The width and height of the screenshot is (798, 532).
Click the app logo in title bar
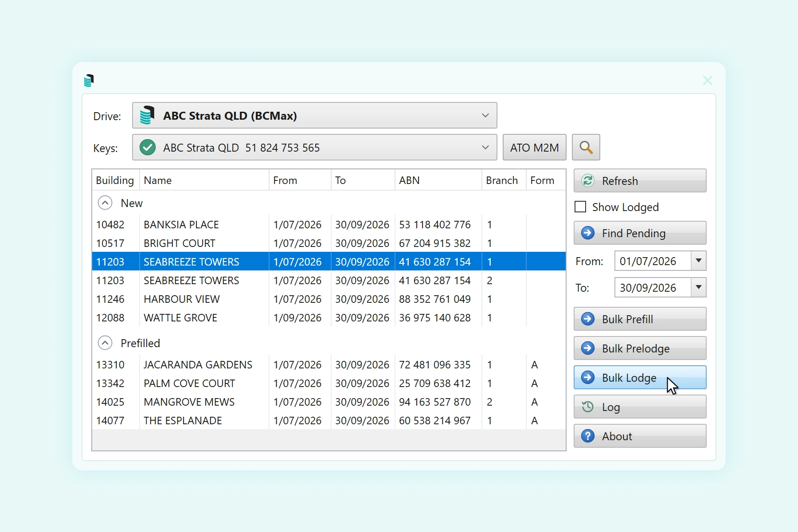[x=89, y=80]
